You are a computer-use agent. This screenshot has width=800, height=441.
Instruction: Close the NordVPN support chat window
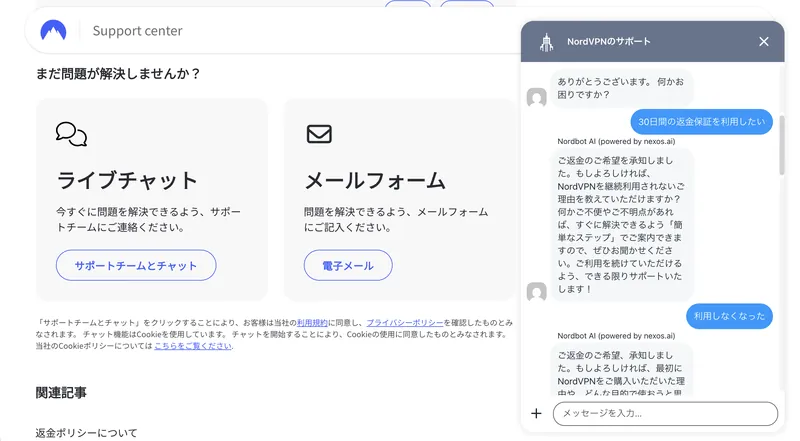[764, 41]
